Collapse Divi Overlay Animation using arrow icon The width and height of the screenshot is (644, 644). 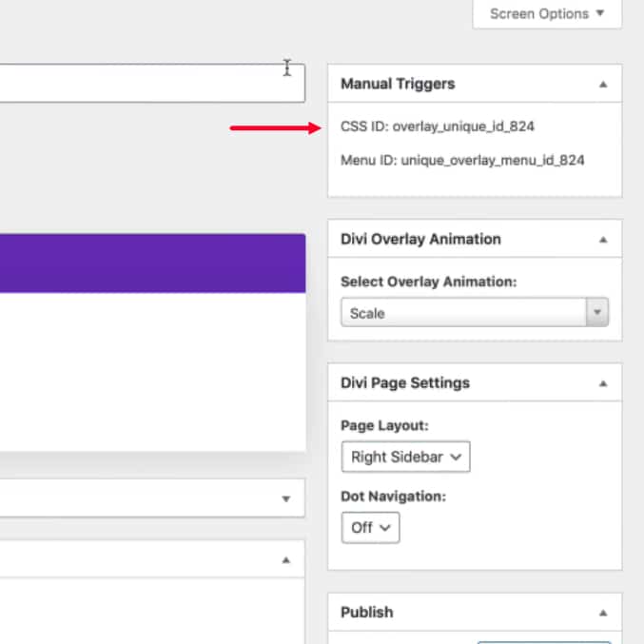(602, 240)
